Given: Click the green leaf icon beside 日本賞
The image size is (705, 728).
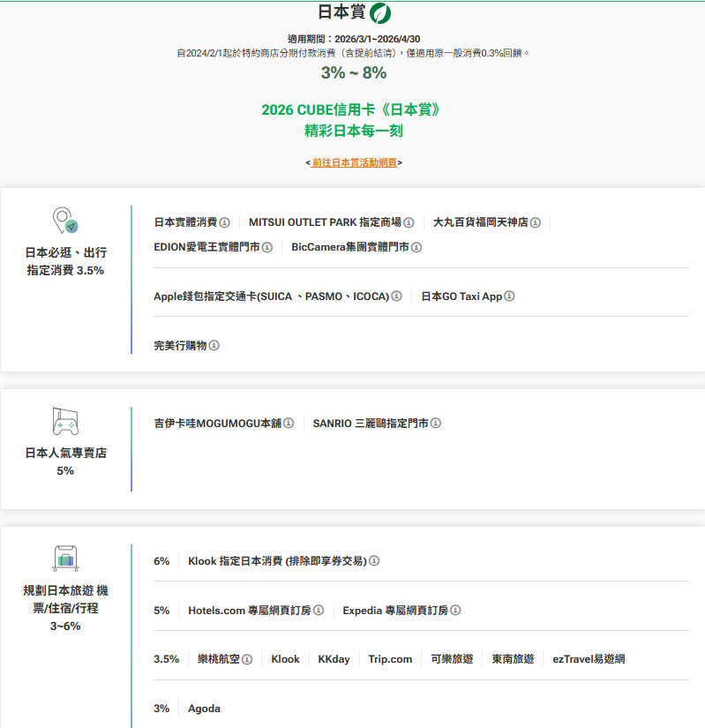Looking at the screenshot, I should coord(380,12).
